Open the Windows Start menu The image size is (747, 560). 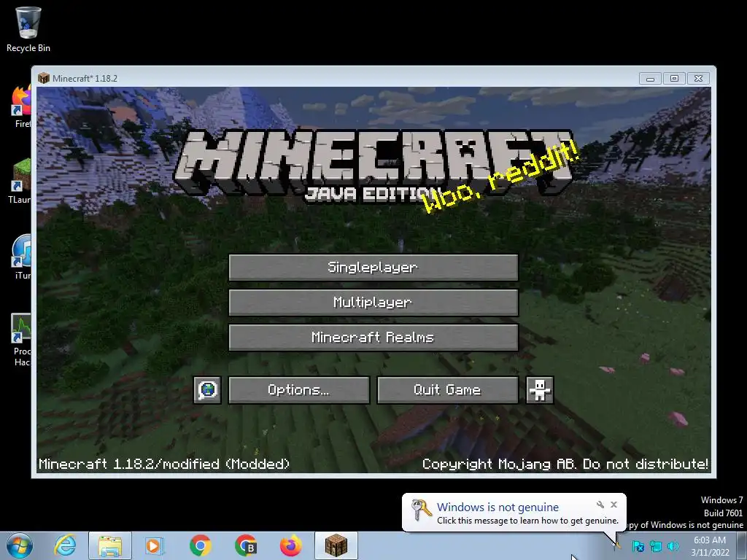click(20, 545)
